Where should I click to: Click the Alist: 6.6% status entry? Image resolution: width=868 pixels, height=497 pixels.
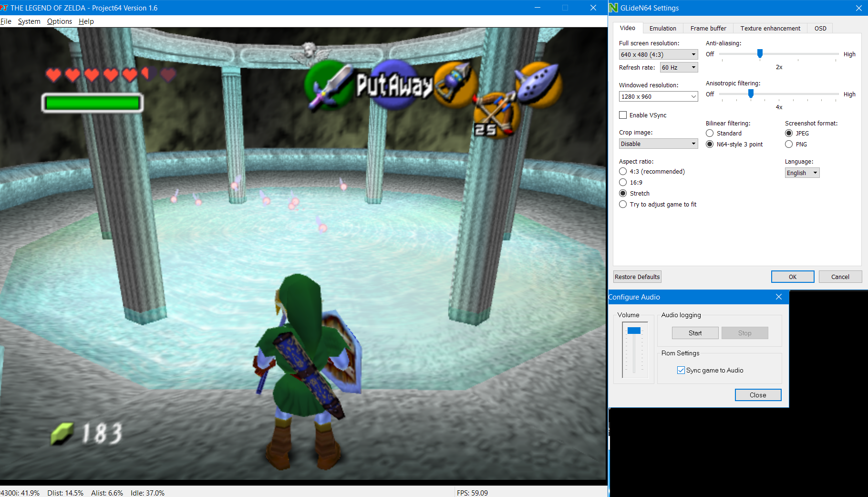[107, 493]
